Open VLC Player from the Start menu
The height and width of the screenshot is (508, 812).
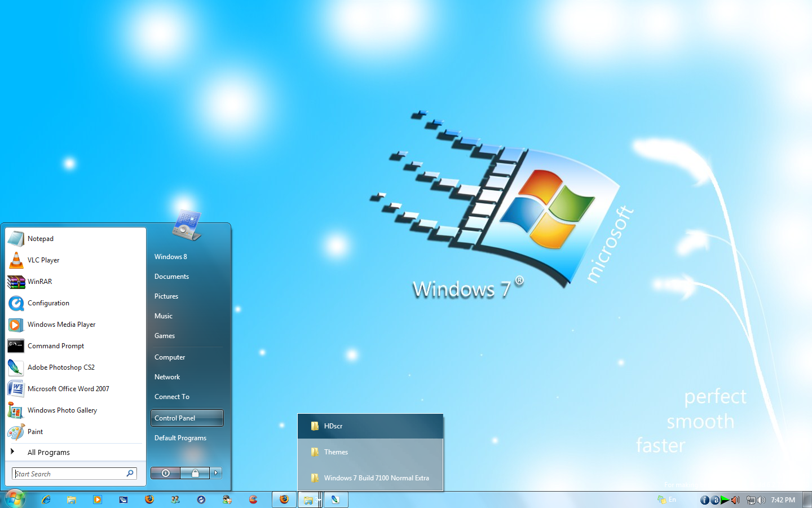pos(76,260)
